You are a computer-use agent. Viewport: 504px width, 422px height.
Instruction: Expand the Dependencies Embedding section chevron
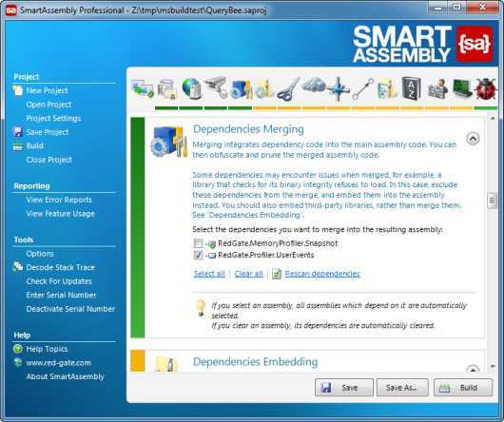click(473, 369)
